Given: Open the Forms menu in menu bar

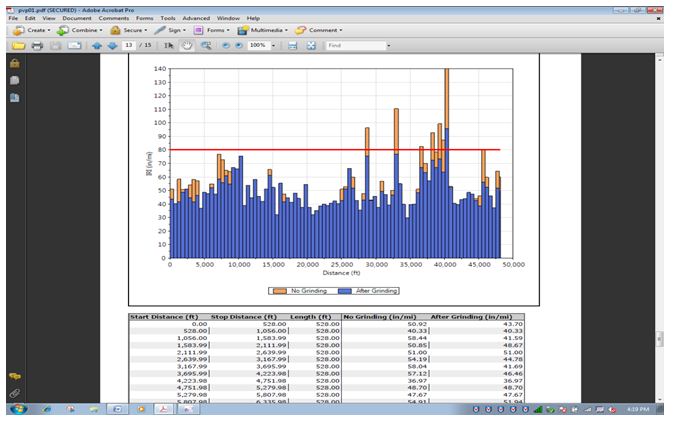Looking at the screenshot, I should click(145, 18).
